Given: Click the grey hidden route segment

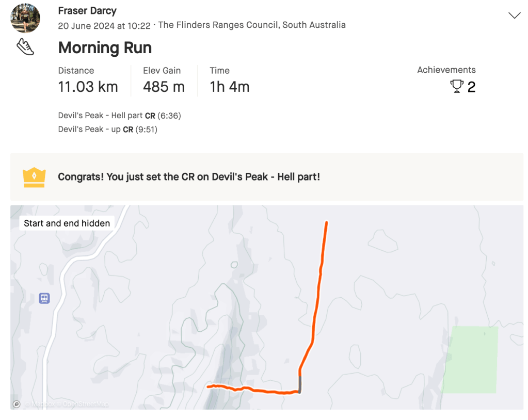Looking at the screenshot, I should tap(300, 384).
